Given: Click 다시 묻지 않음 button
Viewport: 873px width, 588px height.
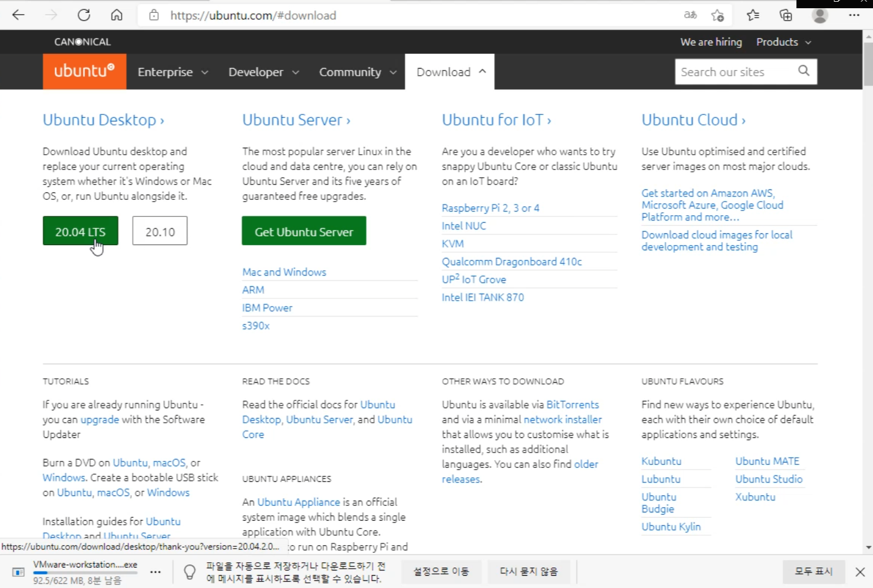Looking at the screenshot, I should click(529, 572).
